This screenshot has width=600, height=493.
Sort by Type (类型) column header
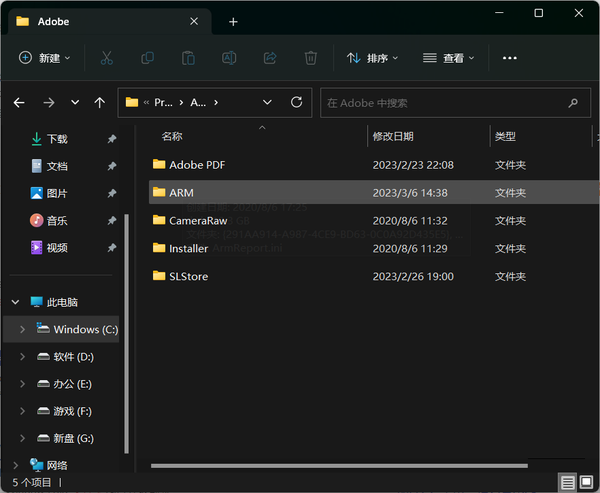505,137
